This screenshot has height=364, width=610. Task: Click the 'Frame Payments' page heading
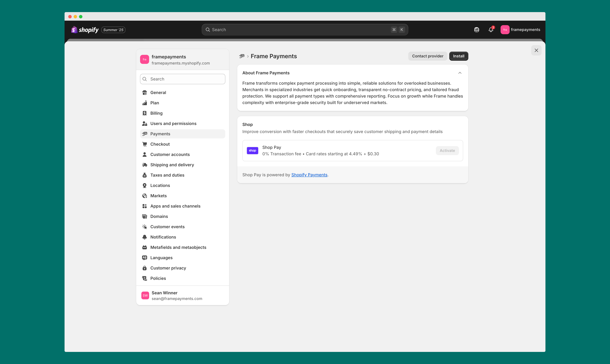[x=274, y=56]
